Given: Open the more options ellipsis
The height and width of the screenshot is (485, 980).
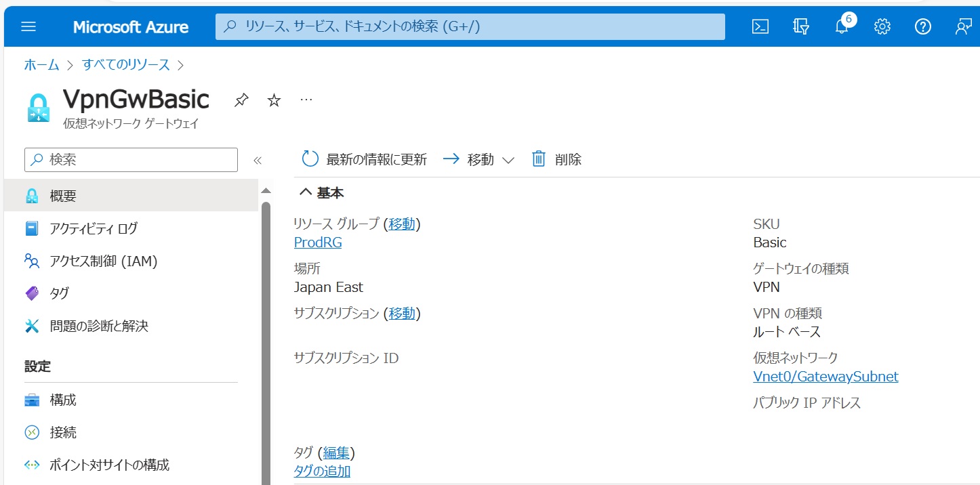Looking at the screenshot, I should [x=306, y=100].
